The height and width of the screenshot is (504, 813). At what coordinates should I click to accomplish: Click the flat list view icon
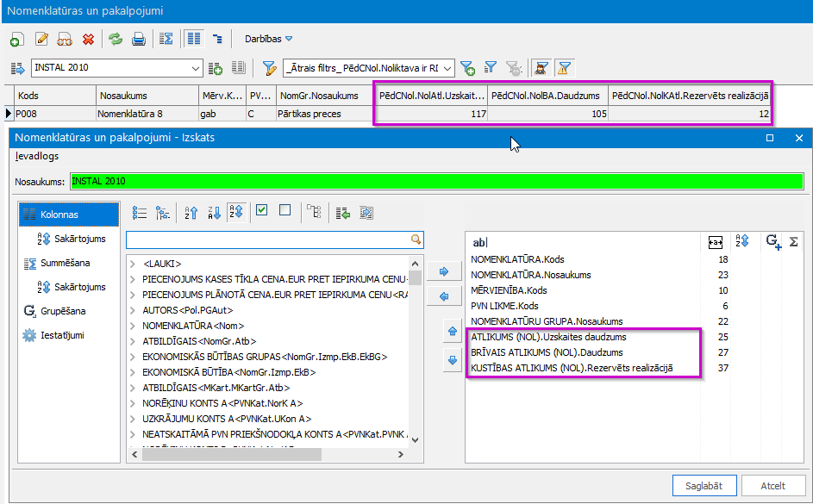click(140, 213)
